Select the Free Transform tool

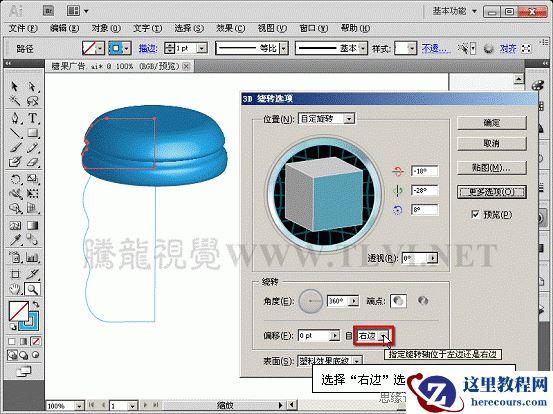point(32,194)
